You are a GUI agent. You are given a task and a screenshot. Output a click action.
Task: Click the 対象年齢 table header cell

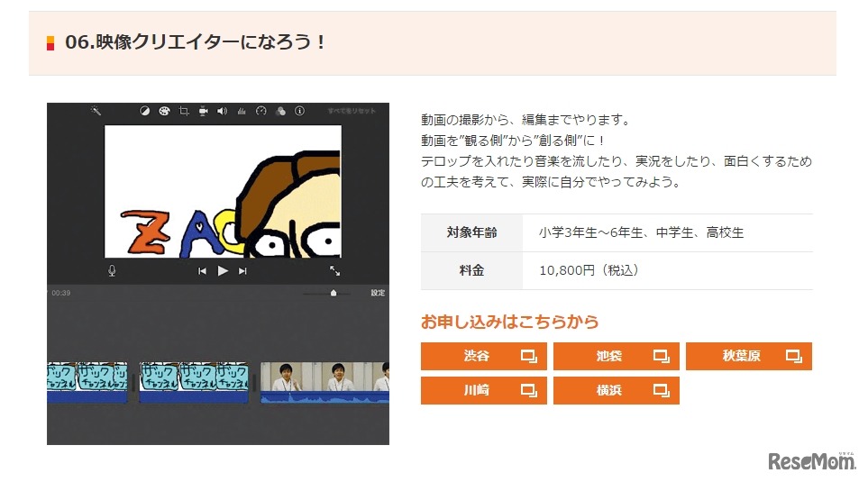tap(471, 232)
